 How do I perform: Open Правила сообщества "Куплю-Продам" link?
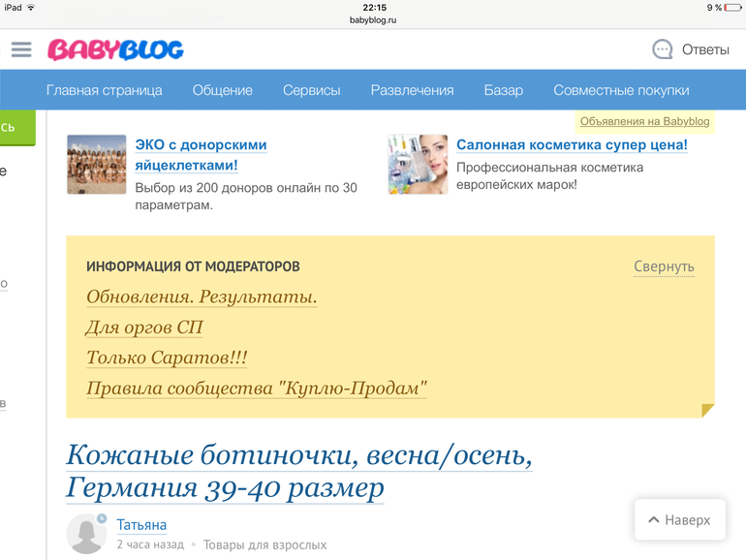[x=257, y=389]
